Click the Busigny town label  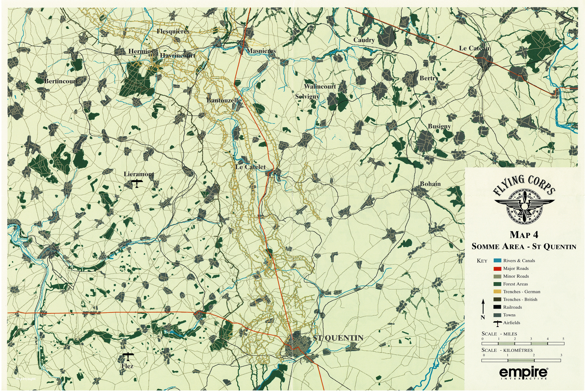point(439,126)
